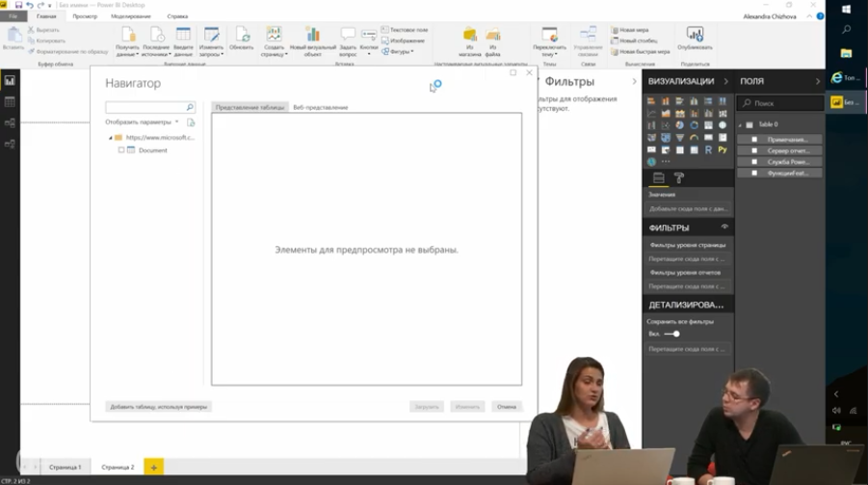The image size is (868, 485).
Task: Click Добавить таблицу, используя примеры
Action: coord(158,407)
